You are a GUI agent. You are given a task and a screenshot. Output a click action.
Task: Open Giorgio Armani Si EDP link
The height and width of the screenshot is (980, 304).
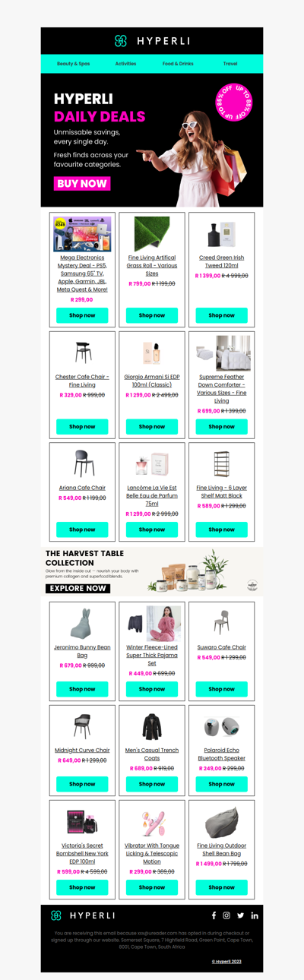[x=152, y=381]
